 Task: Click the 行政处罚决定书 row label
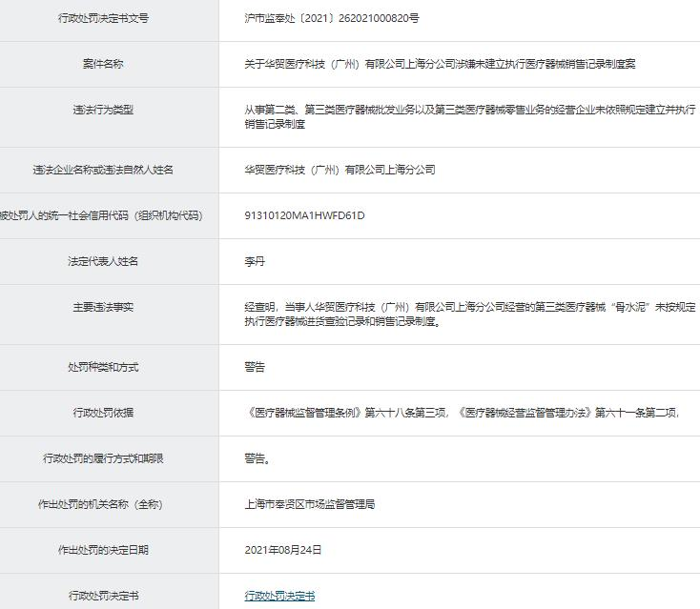click(103, 596)
